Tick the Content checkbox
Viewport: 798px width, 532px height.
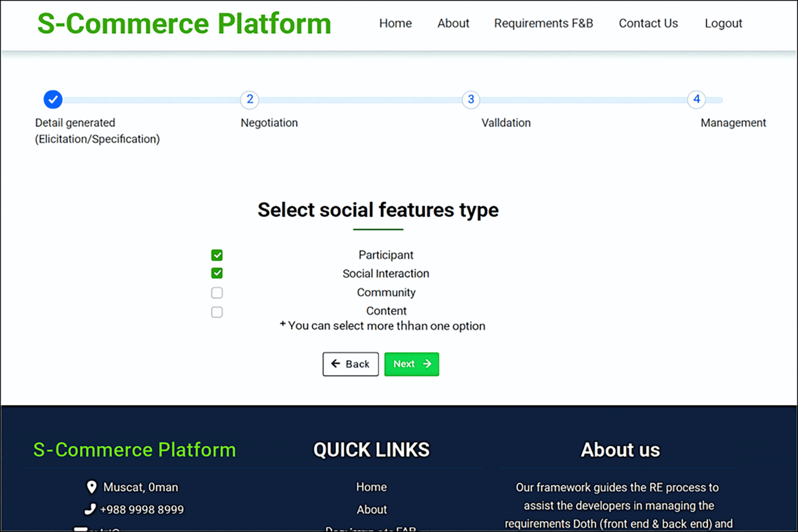pos(217,312)
